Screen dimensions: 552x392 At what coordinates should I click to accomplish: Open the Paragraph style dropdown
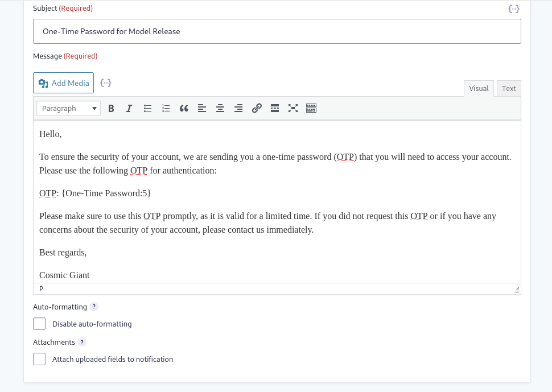point(68,108)
